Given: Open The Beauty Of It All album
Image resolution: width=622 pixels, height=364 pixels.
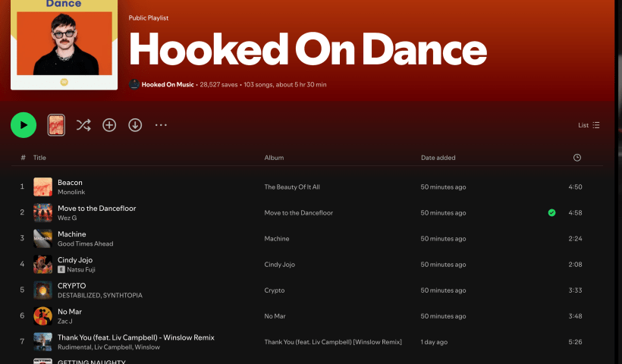Looking at the screenshot, I should pos(292,187).
